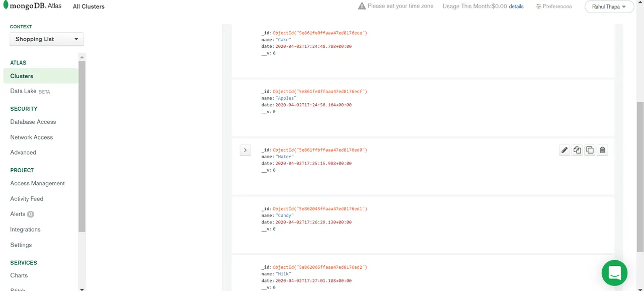
Task: Click the name value "Water"
Action: [x=285, y=157]
